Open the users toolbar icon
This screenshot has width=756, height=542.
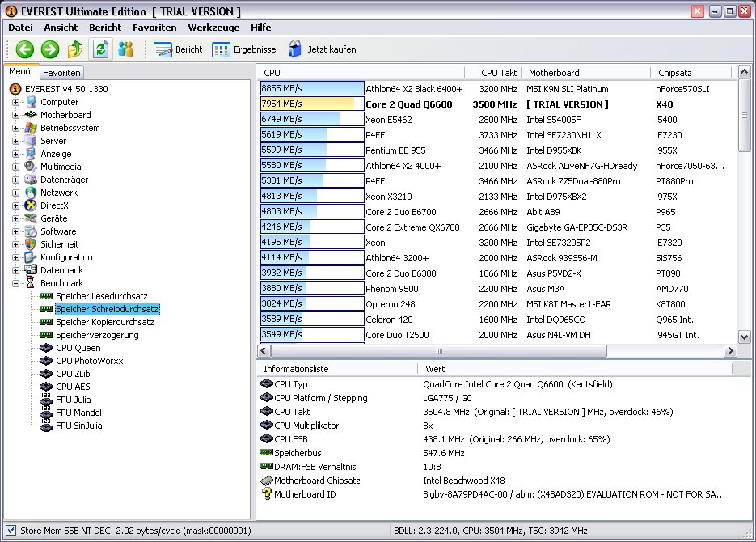tap(125, 49)
